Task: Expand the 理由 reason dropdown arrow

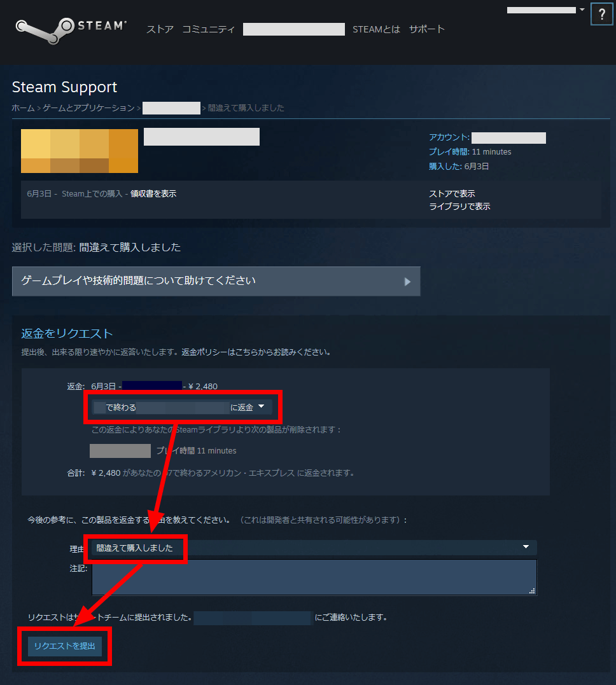Action: click(526, 547)
